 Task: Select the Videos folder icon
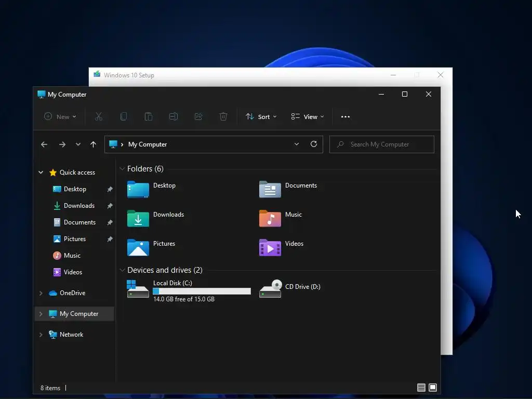(x=270, y=247)
